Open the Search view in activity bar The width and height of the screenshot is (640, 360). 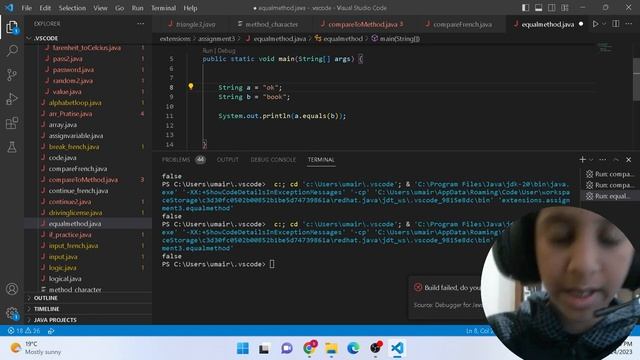(x=12, y=51)
